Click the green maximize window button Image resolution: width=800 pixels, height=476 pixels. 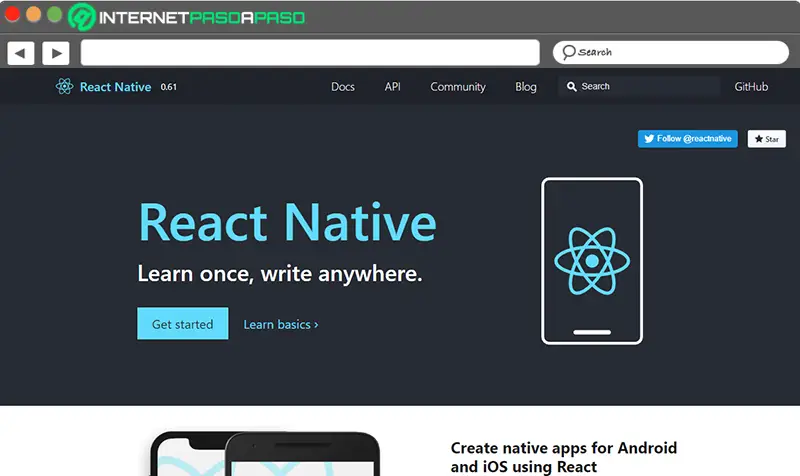tap(55, 14)
